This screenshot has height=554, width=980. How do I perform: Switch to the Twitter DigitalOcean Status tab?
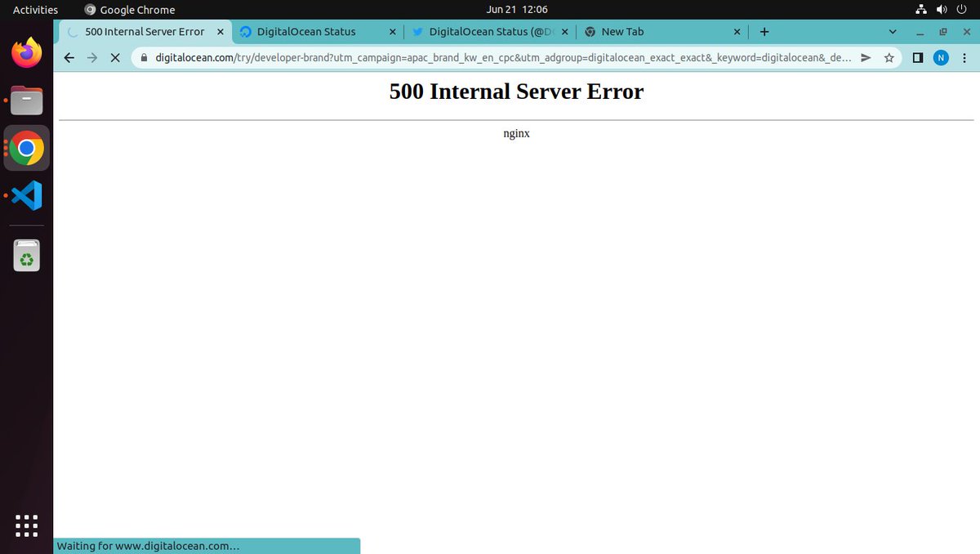pyautogui.click(x=490, y=32)
